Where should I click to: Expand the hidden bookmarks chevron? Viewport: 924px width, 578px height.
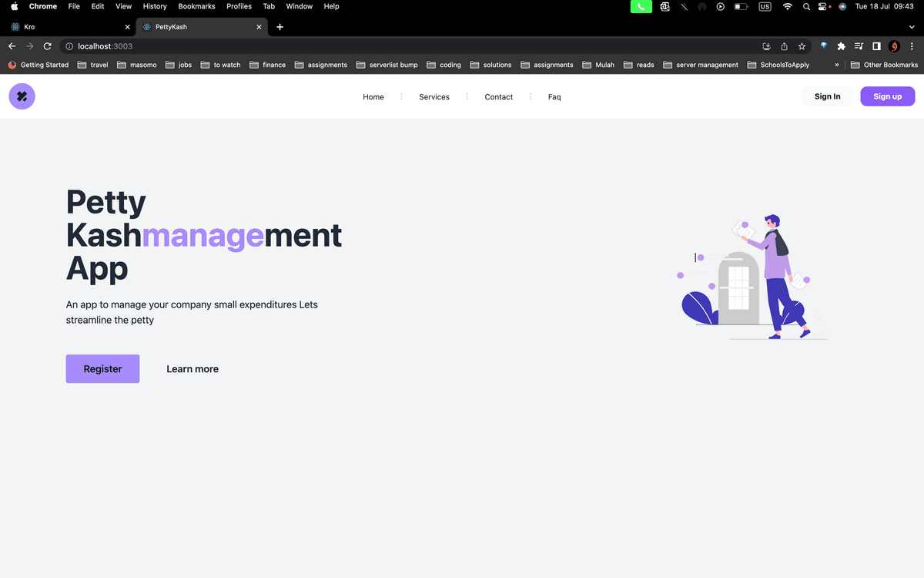point(837,65)
